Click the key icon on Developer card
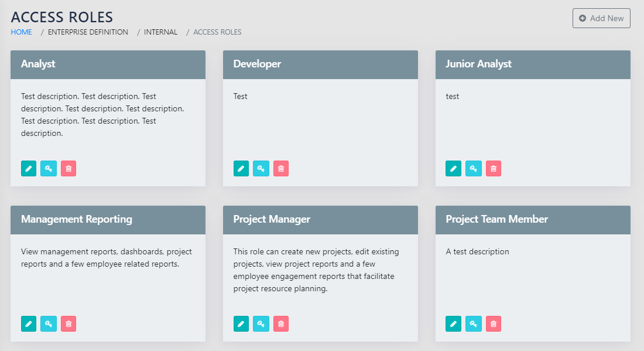Viewport: 644px width, 351px height. (261, 169)
